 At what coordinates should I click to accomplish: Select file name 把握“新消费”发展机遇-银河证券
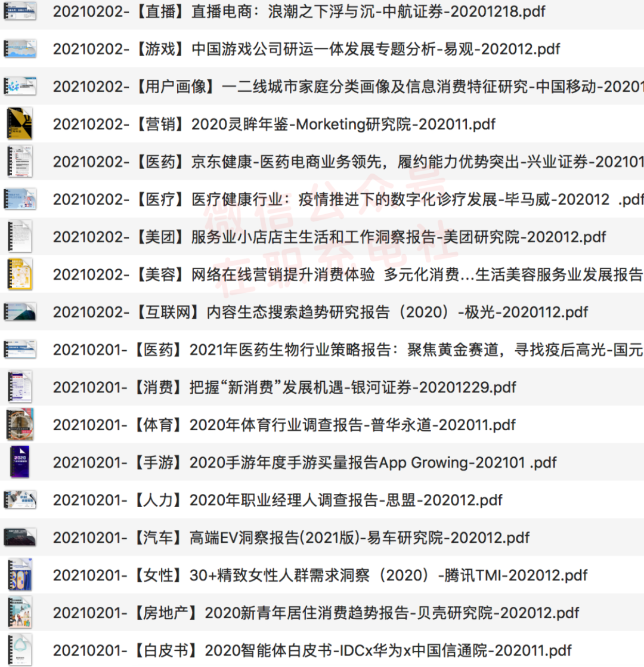point(284,387)
